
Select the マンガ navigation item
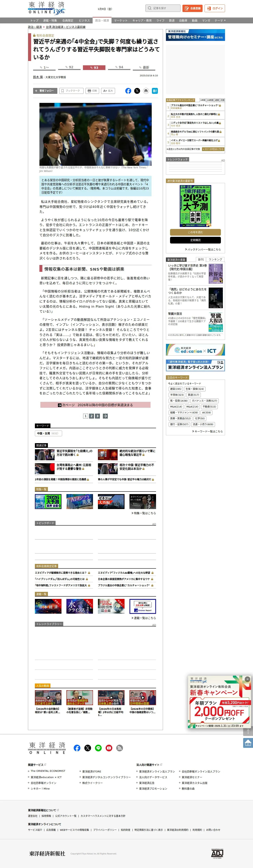[x=206, y=21]
